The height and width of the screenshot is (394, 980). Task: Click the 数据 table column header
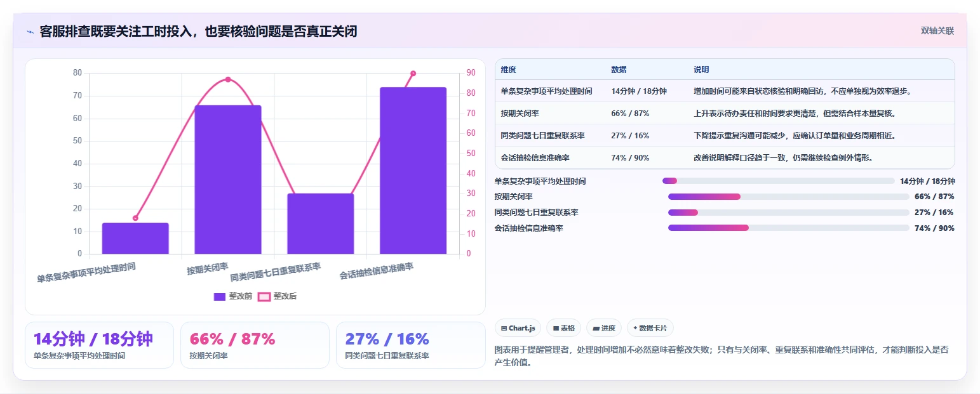click(x=619, y=70)
